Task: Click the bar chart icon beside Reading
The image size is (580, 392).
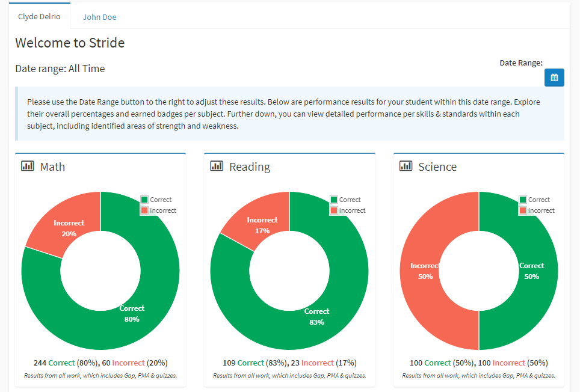Action: coord(217,166)
